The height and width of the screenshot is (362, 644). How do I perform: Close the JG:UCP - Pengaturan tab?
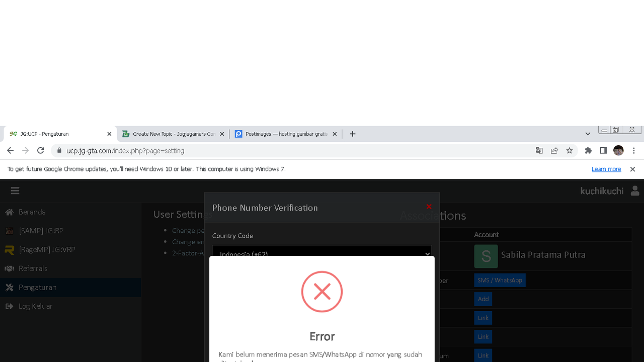click(x=109, y=134)
